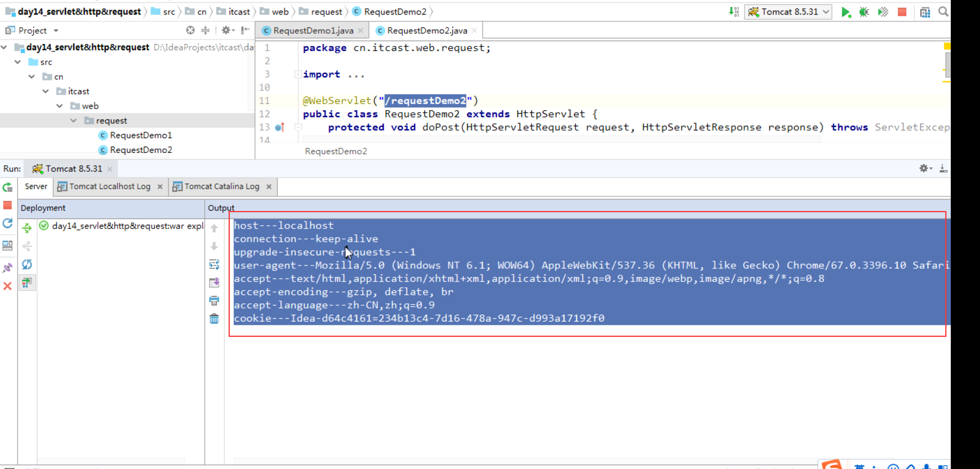
Task: Click the Search Everywhere magnifier icon
Action: coord(943,12)
